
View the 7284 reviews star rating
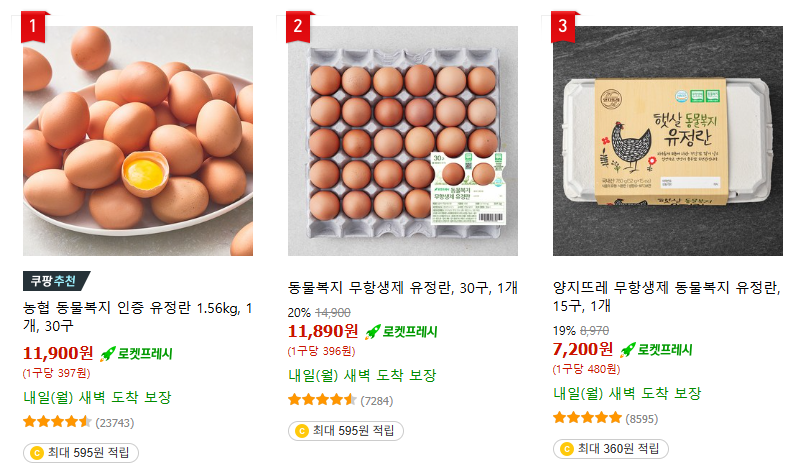coord(322,400)
